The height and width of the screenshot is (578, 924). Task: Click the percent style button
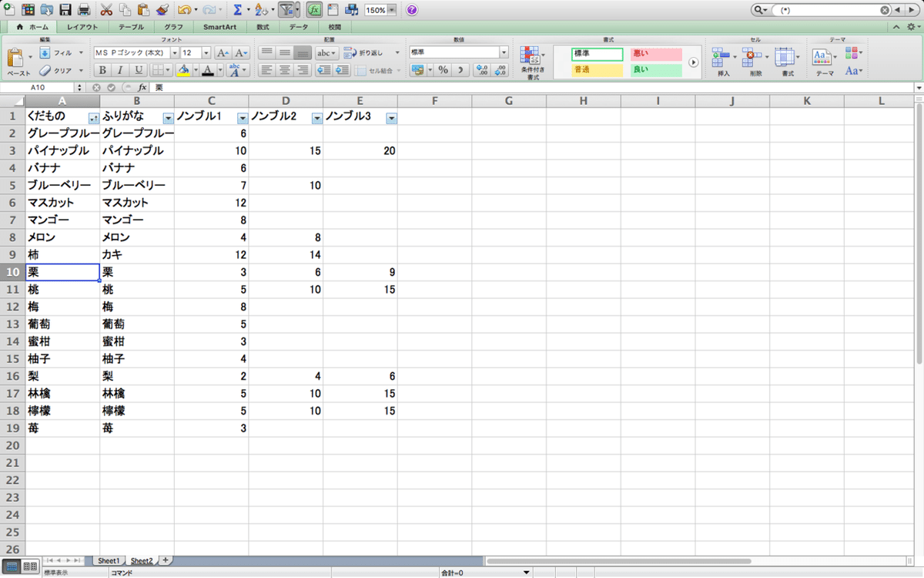(443, 70)
